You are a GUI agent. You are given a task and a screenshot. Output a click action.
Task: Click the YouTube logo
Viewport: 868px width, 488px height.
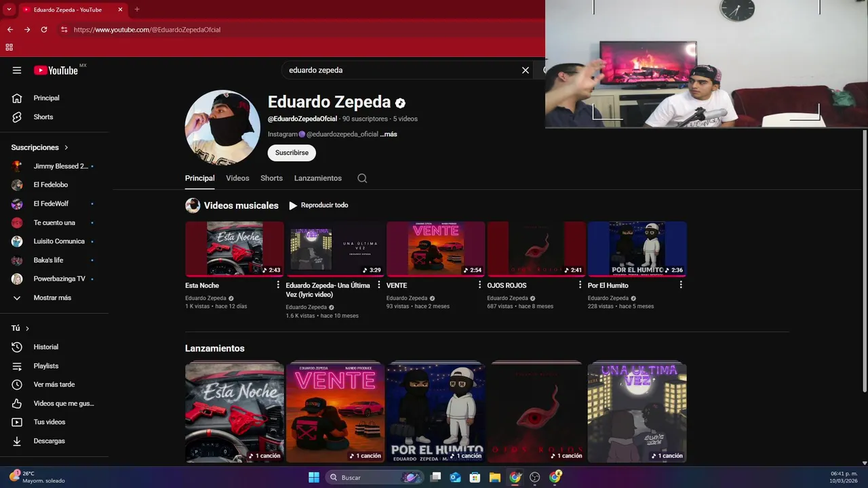tap(57, 70)
